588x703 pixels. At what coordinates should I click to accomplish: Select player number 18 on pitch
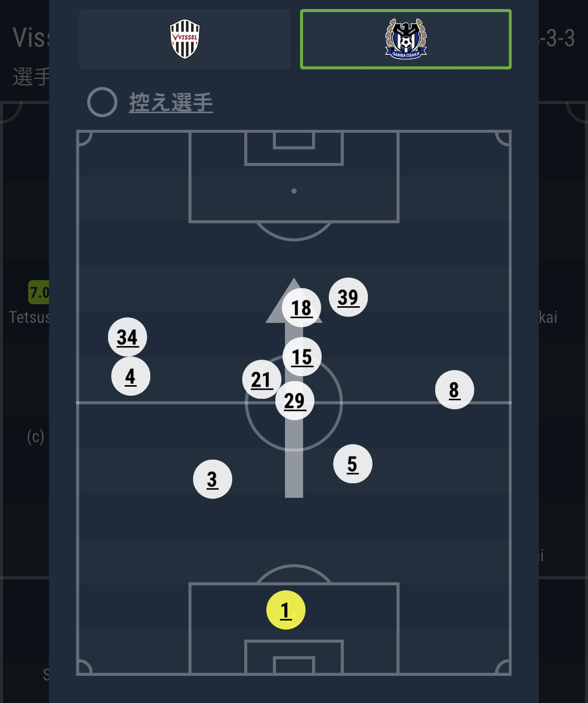tap(301, 307)
